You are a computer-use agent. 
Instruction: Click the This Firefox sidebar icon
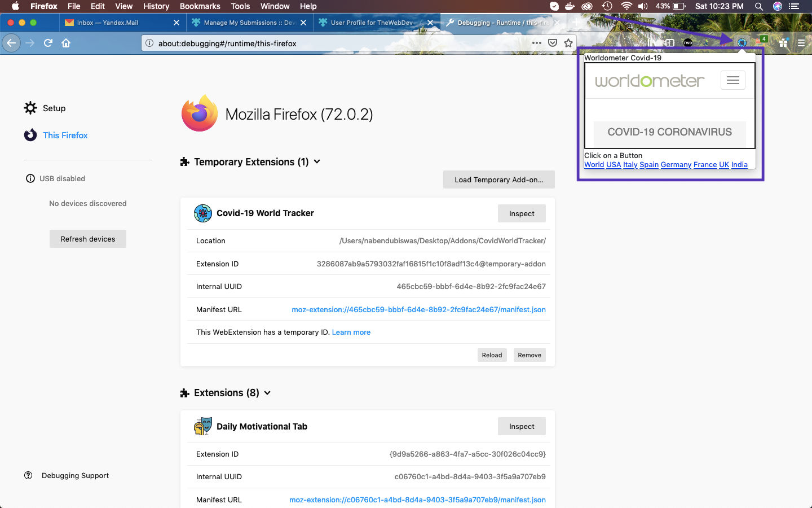pyautogui.click(x=30, y=135)
